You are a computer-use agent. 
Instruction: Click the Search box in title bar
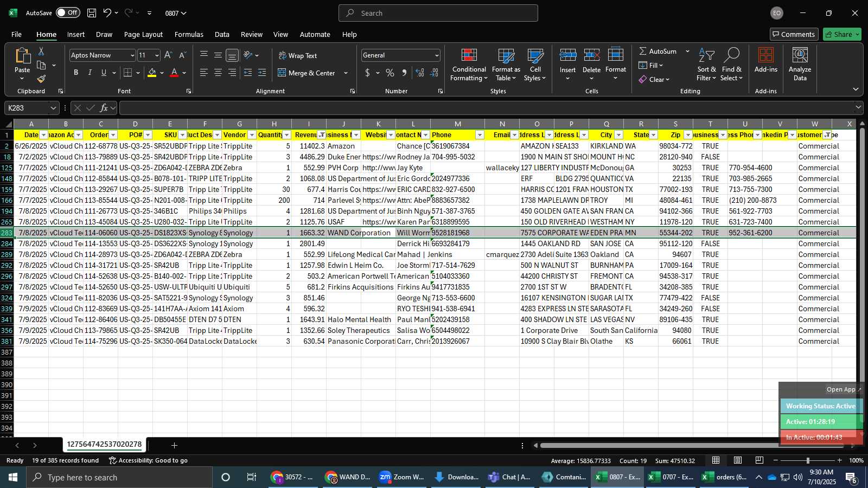pyautogui.click(x=438, y=13)
